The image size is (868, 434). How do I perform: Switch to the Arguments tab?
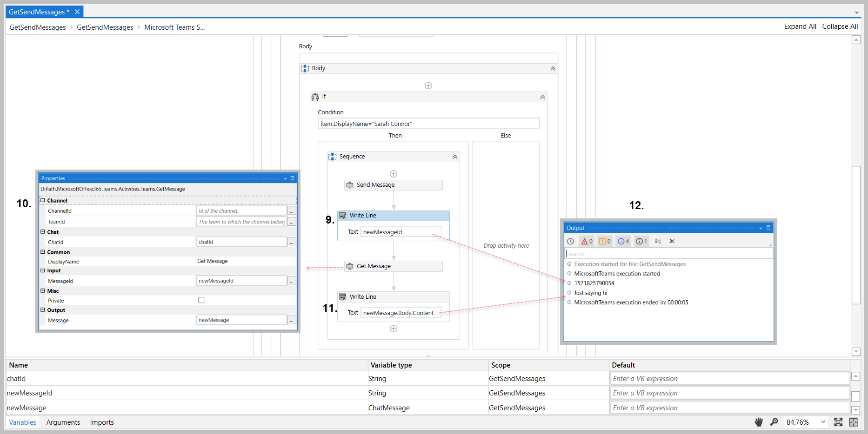(x=63, y=422)
